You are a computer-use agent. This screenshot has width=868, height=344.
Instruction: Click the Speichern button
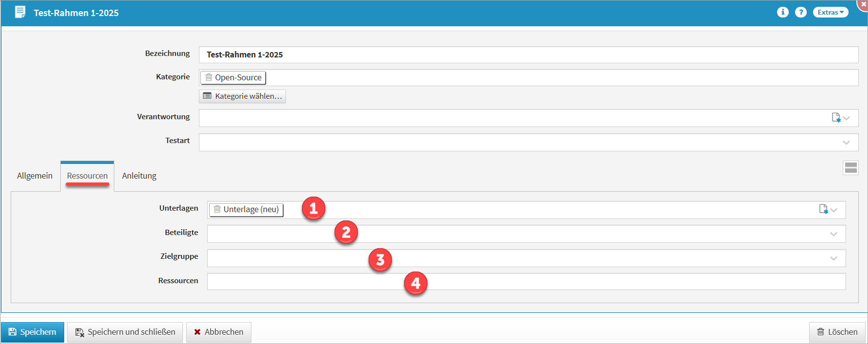point(33,332)
